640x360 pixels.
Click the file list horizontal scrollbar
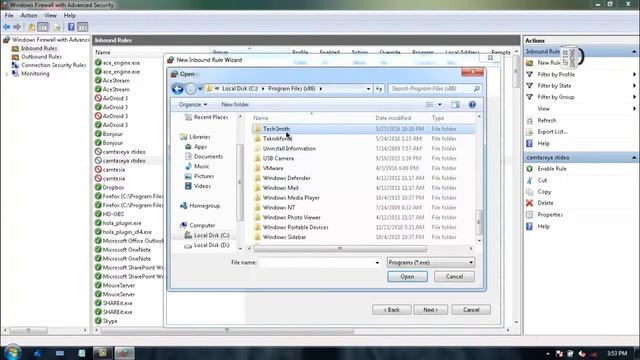click(x=340, y=249)
